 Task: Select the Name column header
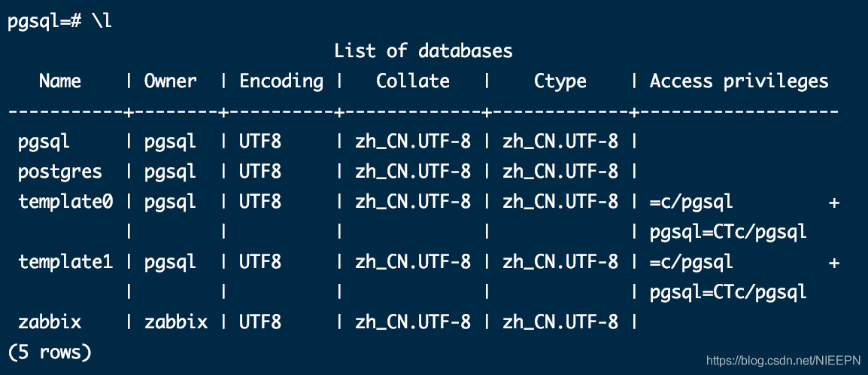coord(59,81)
